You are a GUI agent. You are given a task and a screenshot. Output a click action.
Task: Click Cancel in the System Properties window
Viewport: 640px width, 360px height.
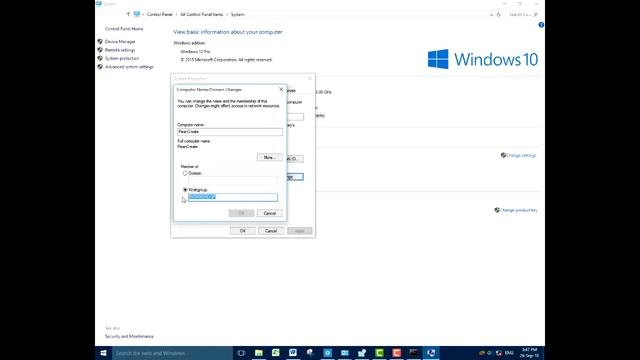[271, 231]
